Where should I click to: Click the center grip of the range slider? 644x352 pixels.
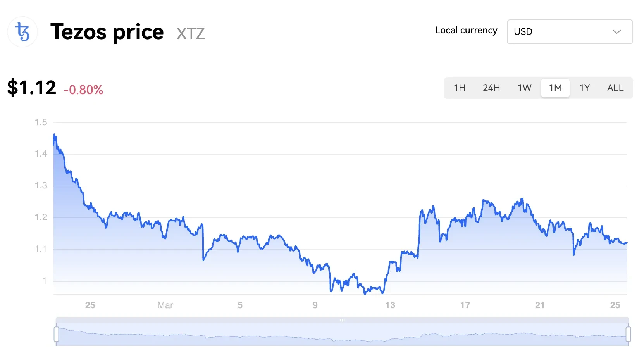[x=343, y=321]
